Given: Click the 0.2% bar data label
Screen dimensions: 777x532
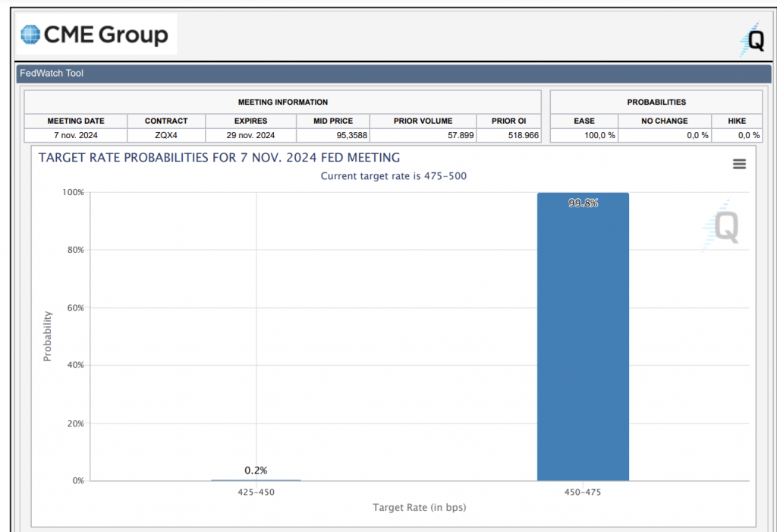Looking at the screenshot, I should 256,471.
